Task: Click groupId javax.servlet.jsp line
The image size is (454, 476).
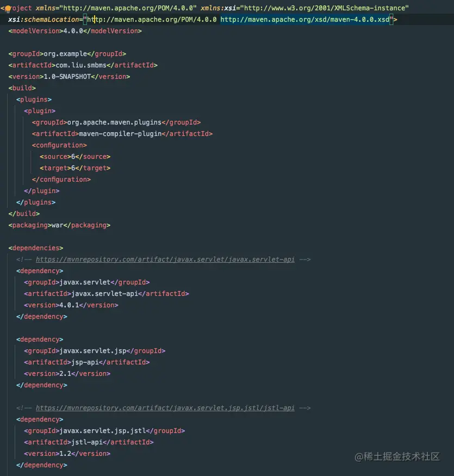Action: click(95, 351)
